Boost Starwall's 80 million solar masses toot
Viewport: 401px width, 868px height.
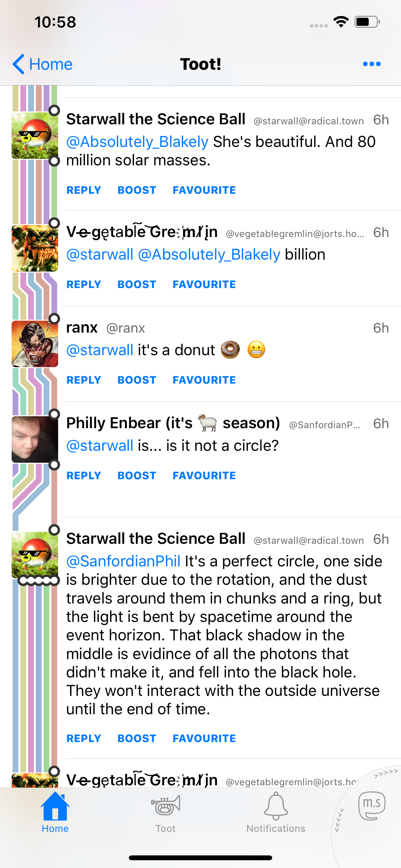137,190
